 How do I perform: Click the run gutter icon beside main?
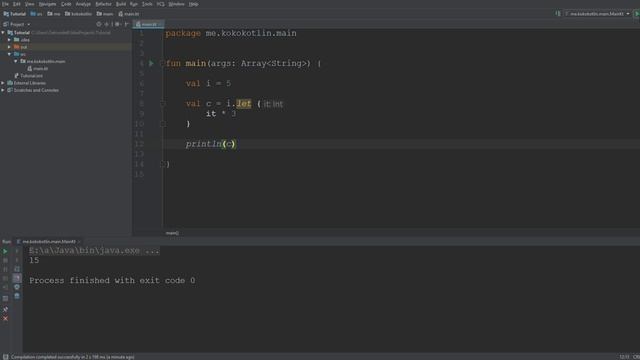(151, 63)
